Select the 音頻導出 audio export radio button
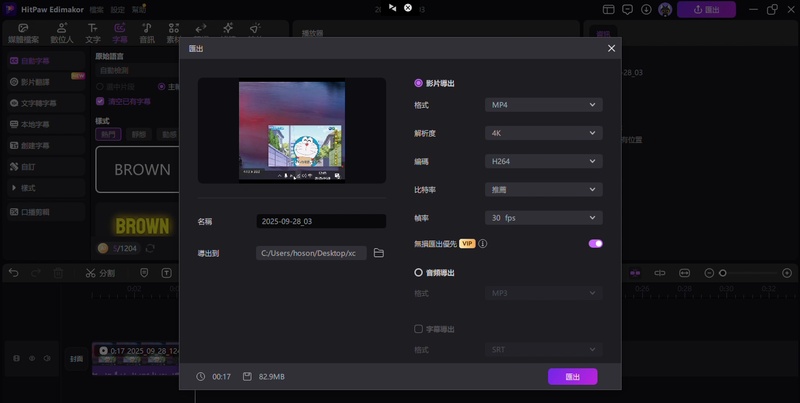The height and width of the screenshot is (403, 800). point(419,272)
